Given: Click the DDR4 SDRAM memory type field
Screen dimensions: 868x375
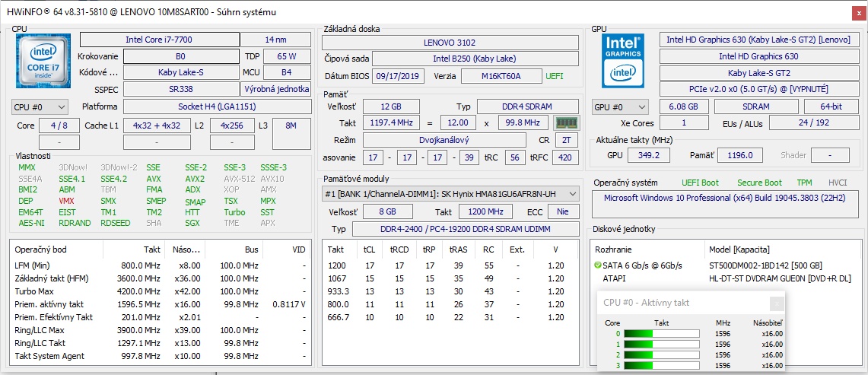Looking at the screenshot, I should click(528, 106).
